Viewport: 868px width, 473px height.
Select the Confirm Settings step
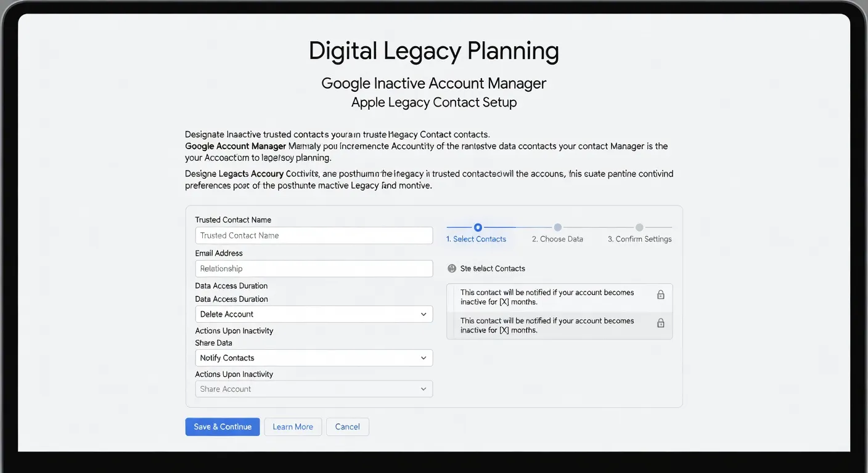pyautogui.click(x=639, y=239)
